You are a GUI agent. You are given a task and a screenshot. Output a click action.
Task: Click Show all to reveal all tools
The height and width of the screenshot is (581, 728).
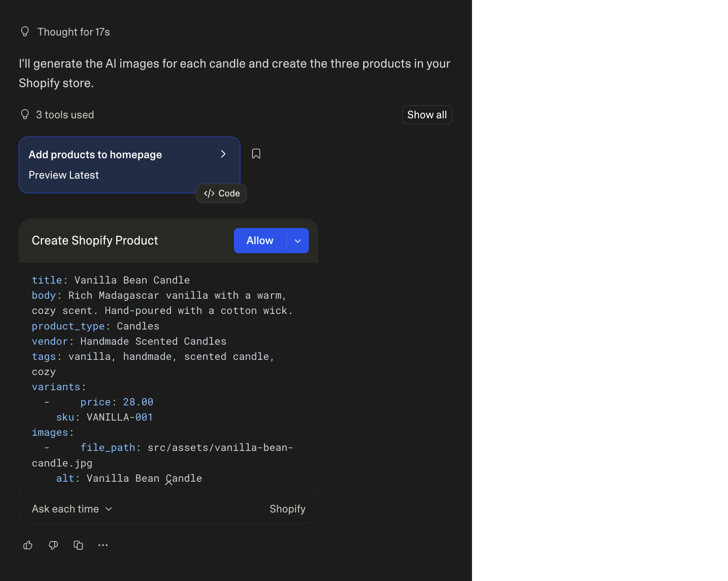coord(426,114)
